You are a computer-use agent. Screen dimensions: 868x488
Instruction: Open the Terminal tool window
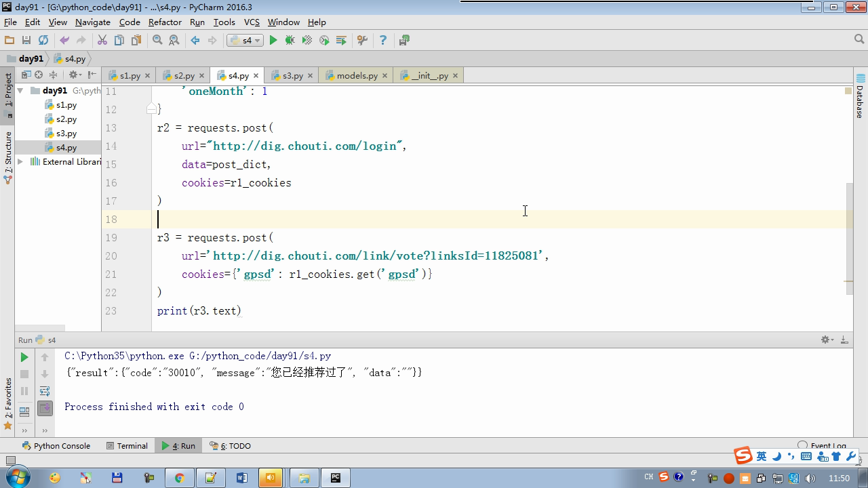click(x=127, y=446)
